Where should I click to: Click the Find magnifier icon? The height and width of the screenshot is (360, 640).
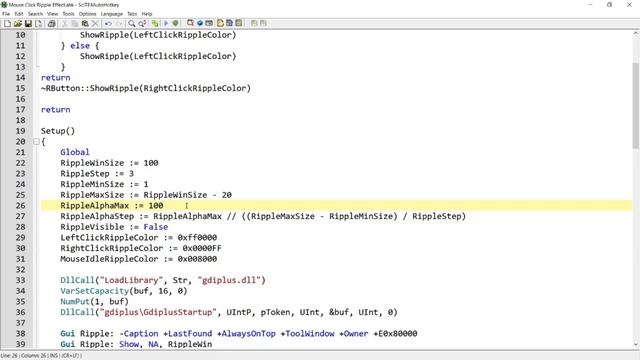pos(131,24)
